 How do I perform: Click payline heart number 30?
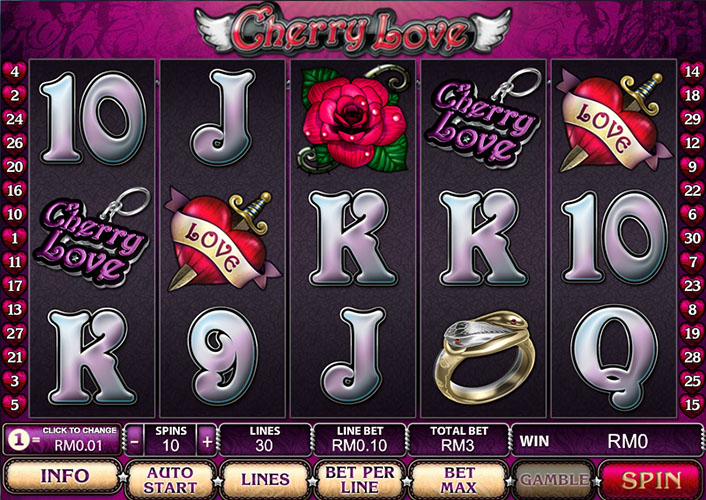pyautogui.click(x=692, y=238)
